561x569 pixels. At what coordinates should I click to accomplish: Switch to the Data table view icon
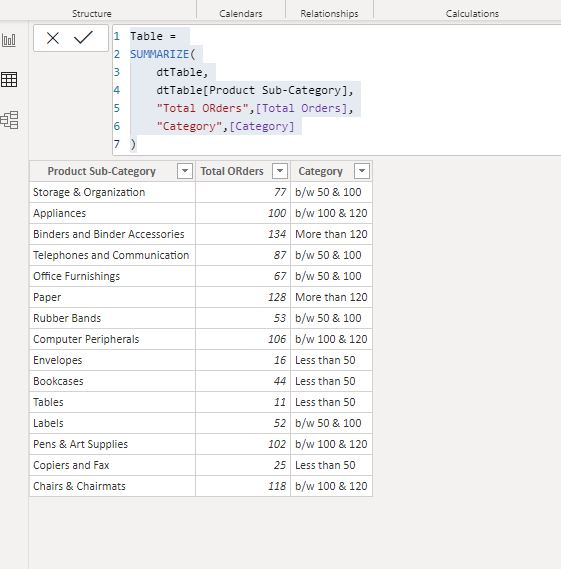[9, 79]
